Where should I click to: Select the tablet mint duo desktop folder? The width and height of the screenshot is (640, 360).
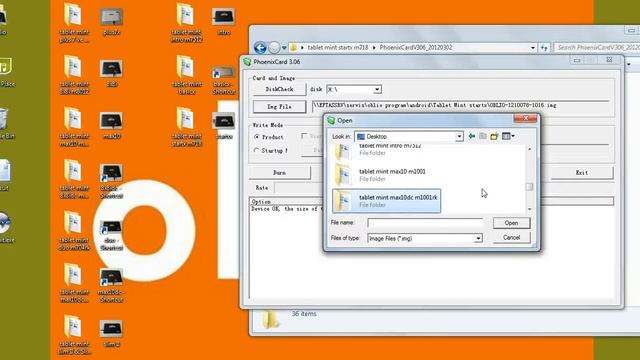coord(73,231)
